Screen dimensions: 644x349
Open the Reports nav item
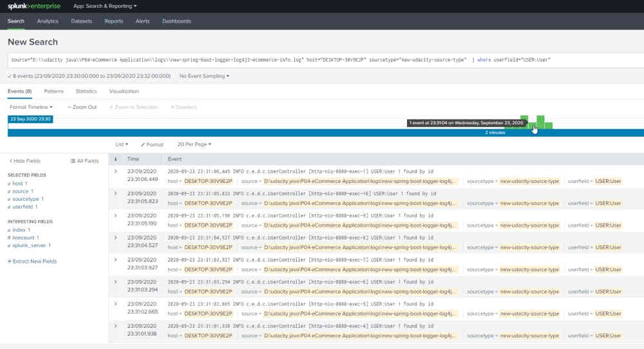(114, 21)
